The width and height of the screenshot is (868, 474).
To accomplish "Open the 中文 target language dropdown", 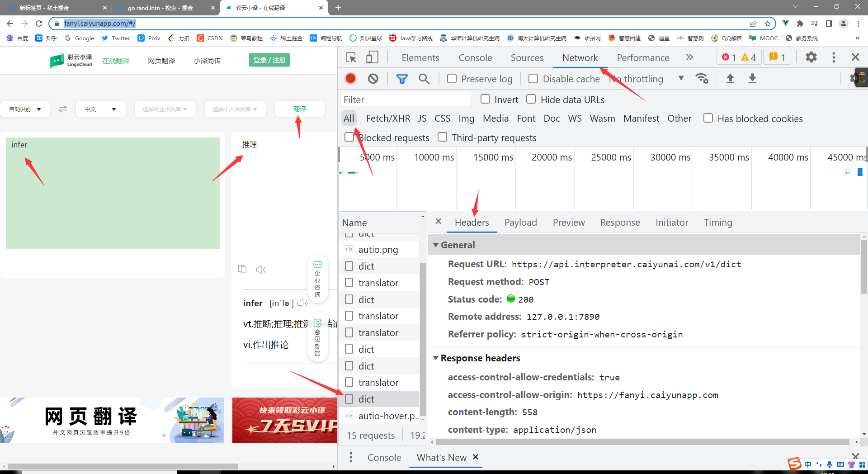I will [x=101, y=109].
